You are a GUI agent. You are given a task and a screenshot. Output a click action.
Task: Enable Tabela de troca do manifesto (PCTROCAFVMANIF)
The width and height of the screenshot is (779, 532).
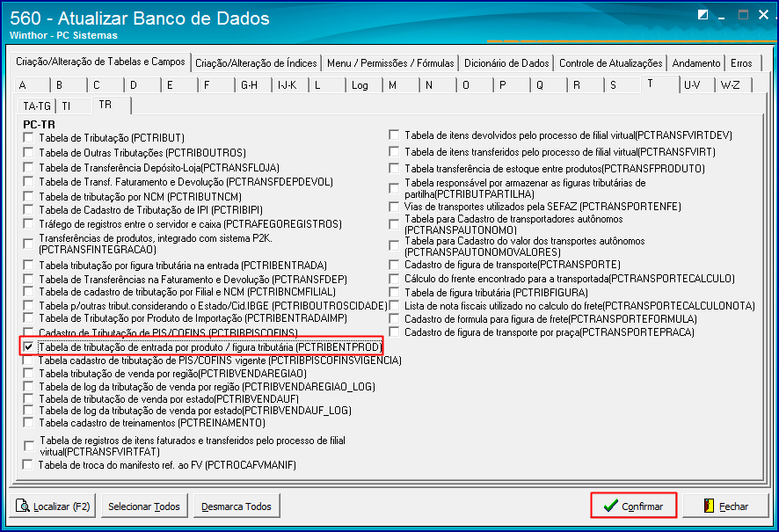coord(25,464)
